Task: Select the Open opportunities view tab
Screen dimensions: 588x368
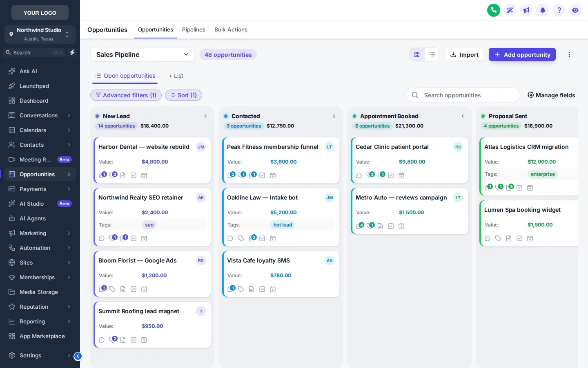Action: [125, 76]
